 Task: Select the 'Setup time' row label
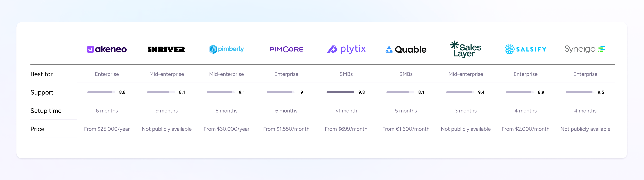46,111
